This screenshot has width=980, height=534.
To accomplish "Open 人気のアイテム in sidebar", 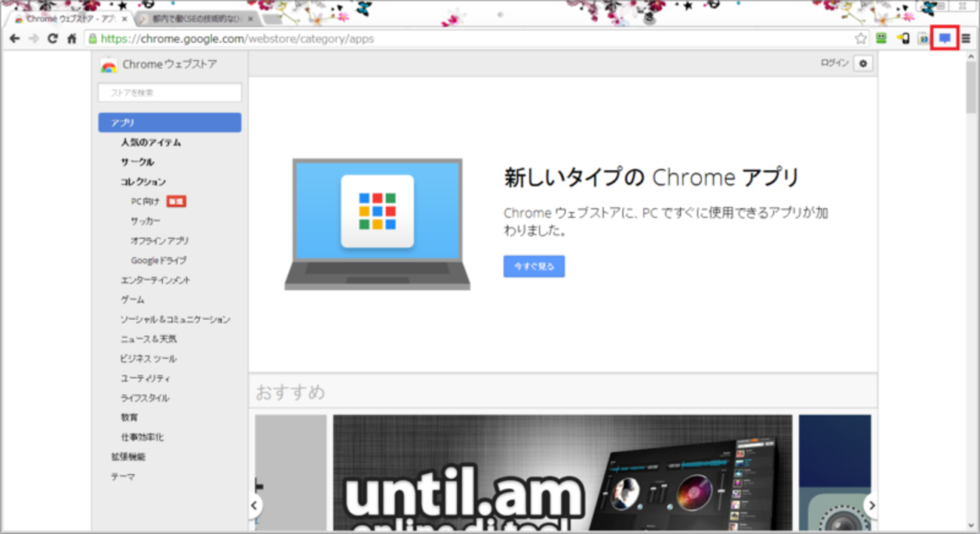I will (x=151, y=142).
